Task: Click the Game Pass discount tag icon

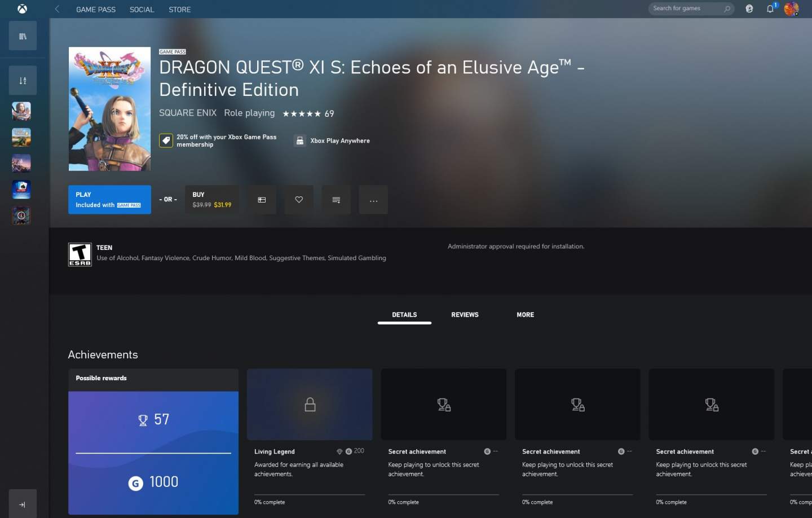Action: pos(166,141)
